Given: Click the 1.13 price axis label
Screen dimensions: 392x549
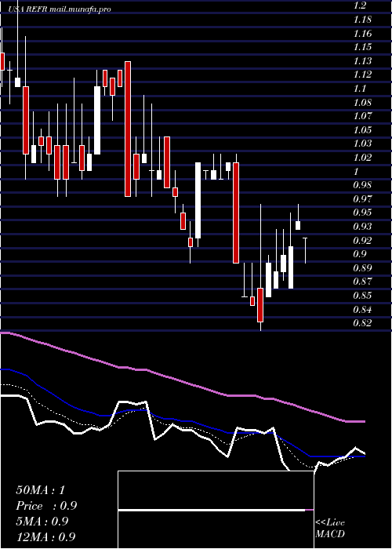Looking at the screenshot, I should (362, 60).
